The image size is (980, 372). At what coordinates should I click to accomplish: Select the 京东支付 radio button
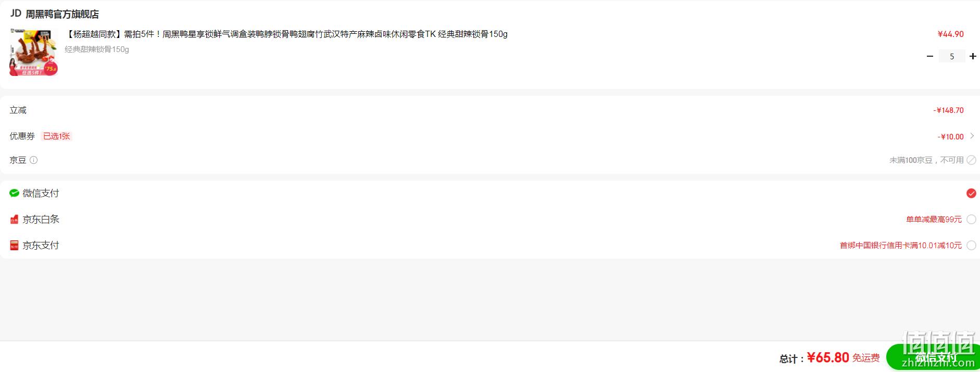click(971, 245)
